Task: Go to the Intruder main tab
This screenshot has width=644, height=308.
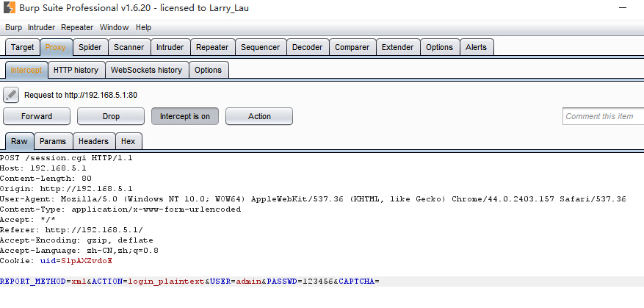Action: click(170, 47)
